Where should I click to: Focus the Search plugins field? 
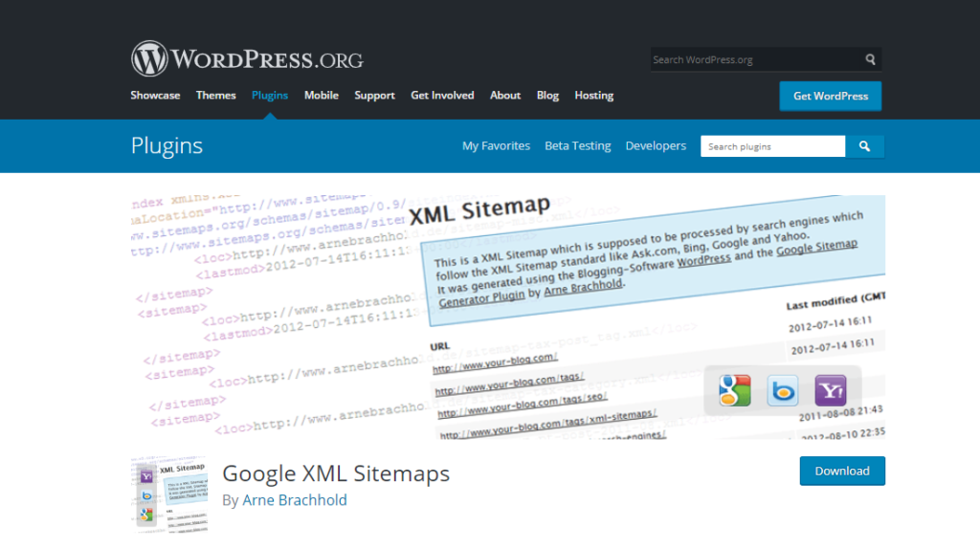(x=772, y=146)
